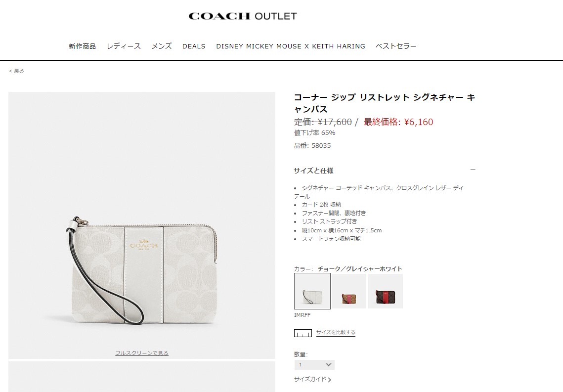Select the brown and red wristlet swatch
Image resolution: width=563 pixels, height=392 pixels.
click(x=385, y=291)
